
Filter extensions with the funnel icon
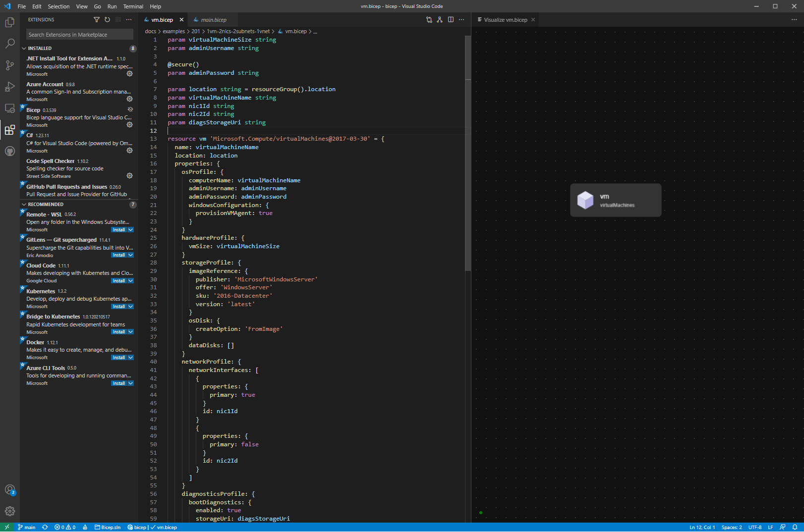[97, 20]
